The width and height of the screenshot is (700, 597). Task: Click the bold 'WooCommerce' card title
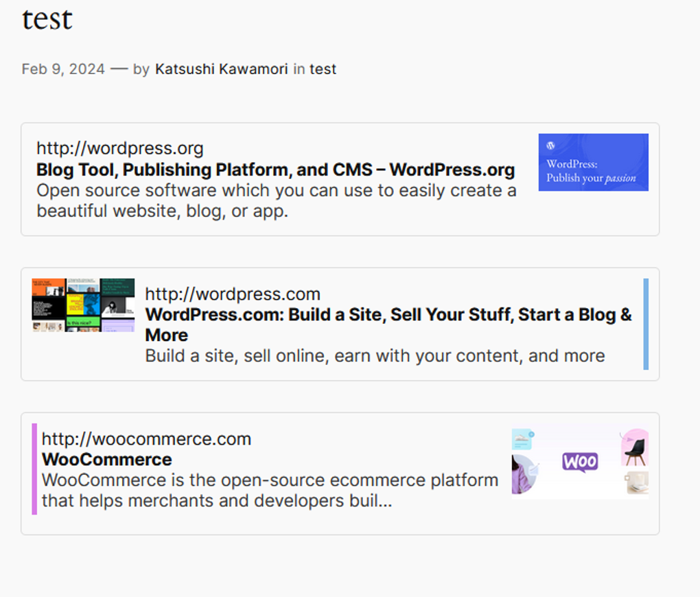click(x=106, y=459)
